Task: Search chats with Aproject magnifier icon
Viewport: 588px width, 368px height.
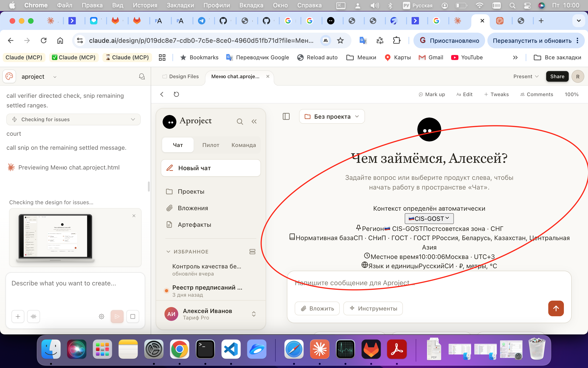Action: (x=240, y=121)
